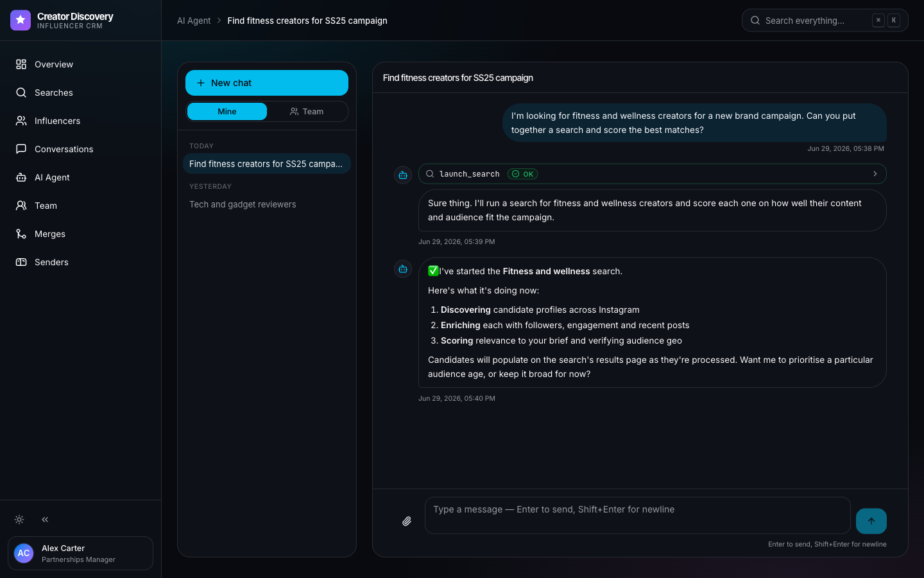Open the Overview page from sidebar
Image resolution: width=924 pixels, height=578 pixels.
pos(80,64)
